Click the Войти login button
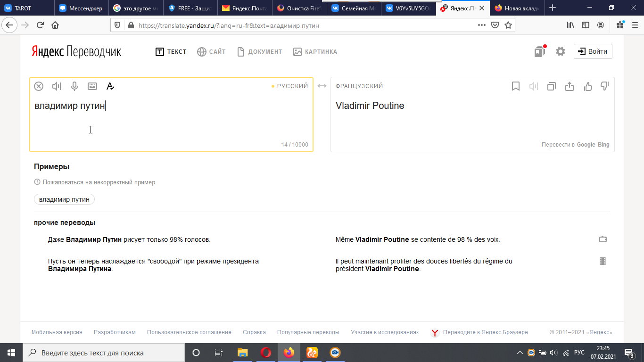The image size is (644, 362). (x=593, y=51)
